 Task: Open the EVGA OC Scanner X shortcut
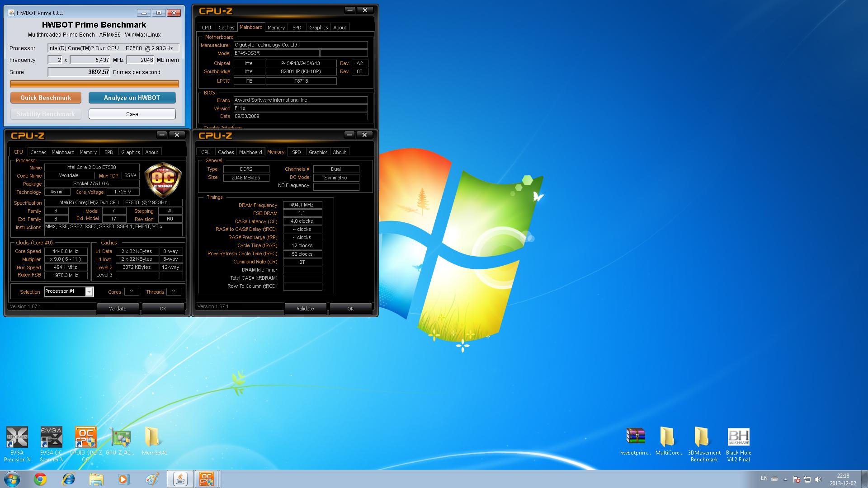click(51, 444)
